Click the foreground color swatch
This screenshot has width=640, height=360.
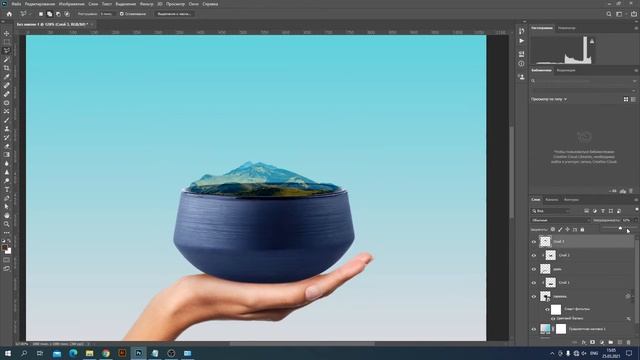coord(5,248)
